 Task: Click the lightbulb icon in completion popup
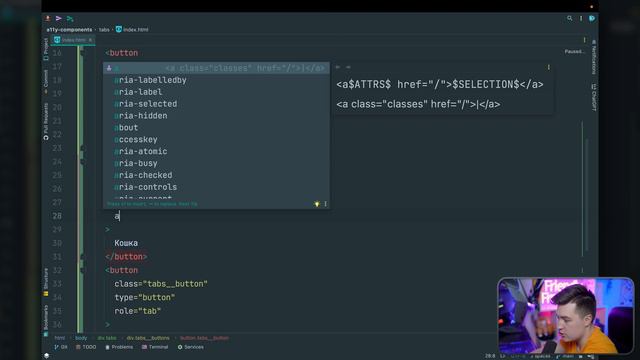click(x=317, y=204)
